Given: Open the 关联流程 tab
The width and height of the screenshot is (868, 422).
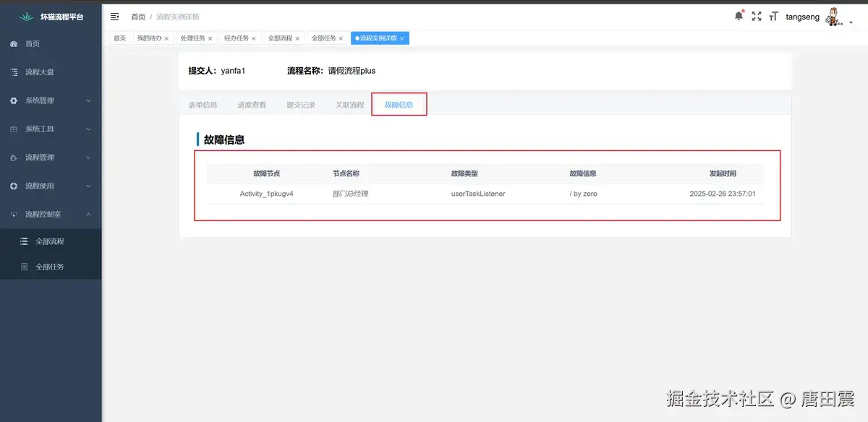Looking at the screenshot, I should click(x=350, y=105).
